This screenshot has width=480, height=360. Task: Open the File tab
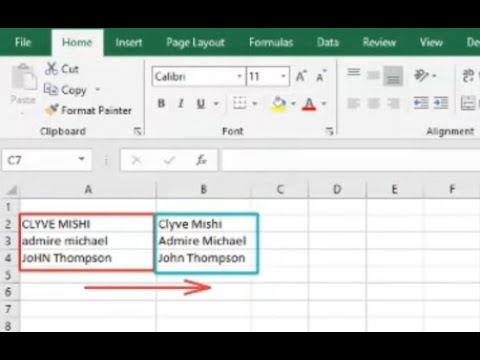[23, 42]
